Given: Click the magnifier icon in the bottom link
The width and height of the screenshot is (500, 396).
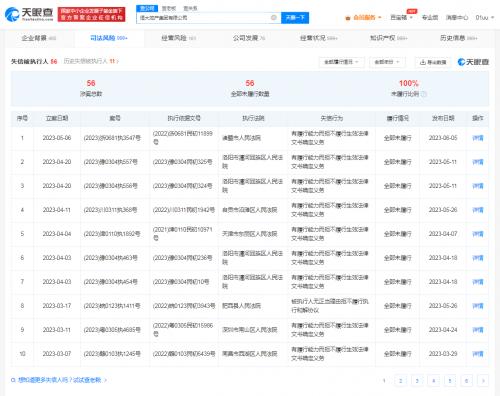Looking at the screenshot, I should (x=13, y=380).
